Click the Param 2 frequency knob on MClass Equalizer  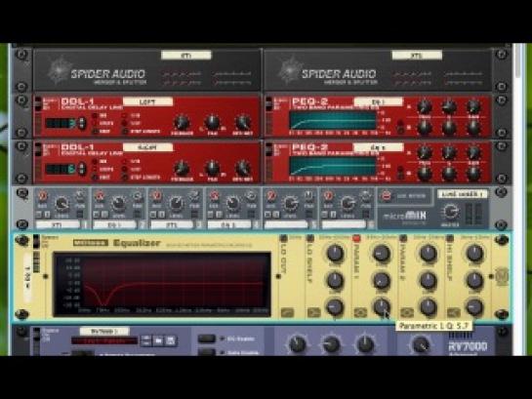pyautogui.click(x=429, y=254)
